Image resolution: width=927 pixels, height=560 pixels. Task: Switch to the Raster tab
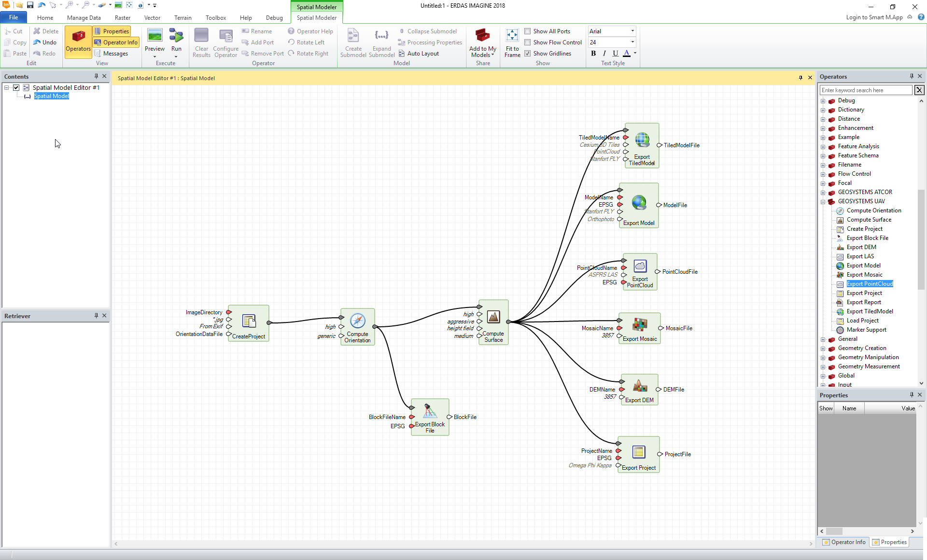tap(122, 17)
